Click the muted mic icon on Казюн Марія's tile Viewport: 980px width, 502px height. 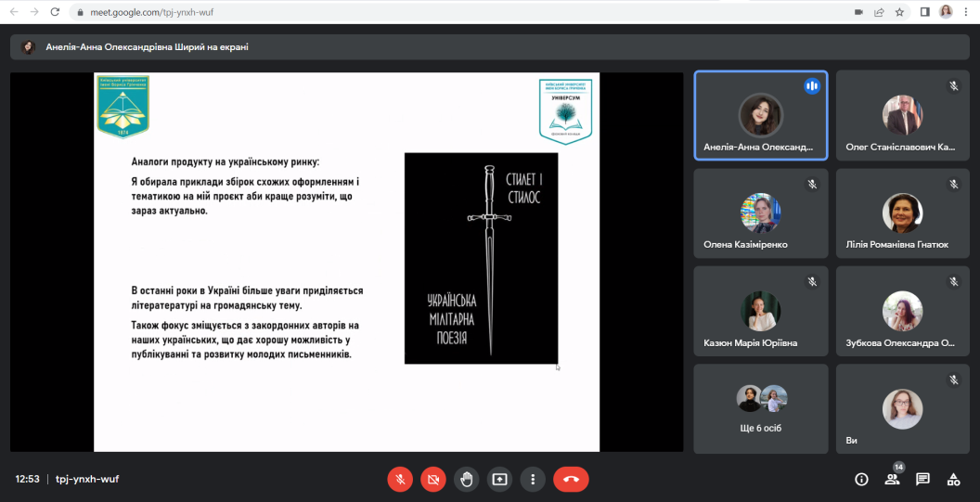pyautogui.click(x=812, y=282)
